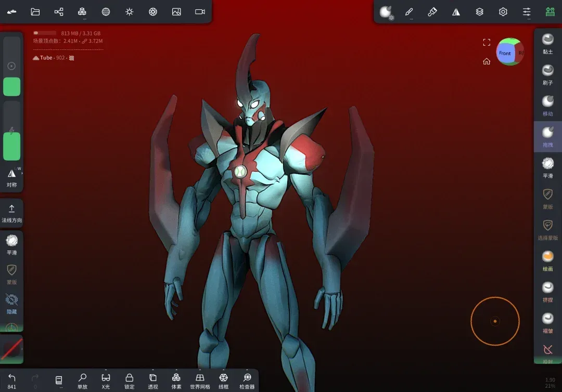Open the layers panel
562x392 pixels.
point(480,11)
